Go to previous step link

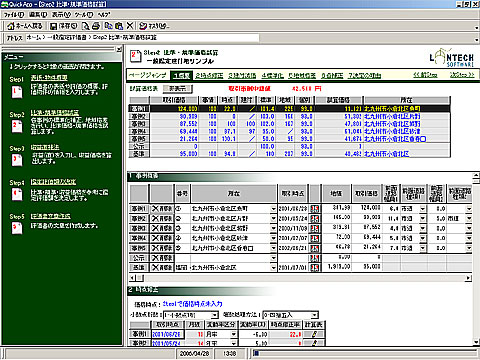point(425,75)
